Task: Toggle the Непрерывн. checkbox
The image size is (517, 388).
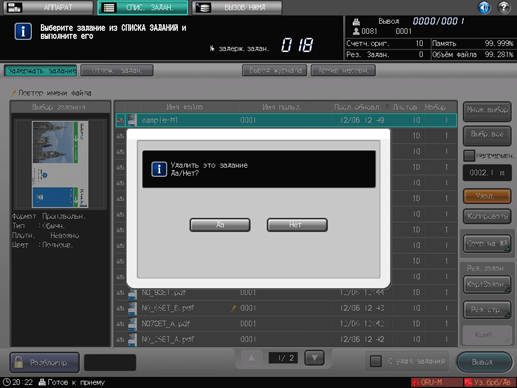Action: [469, 155]
